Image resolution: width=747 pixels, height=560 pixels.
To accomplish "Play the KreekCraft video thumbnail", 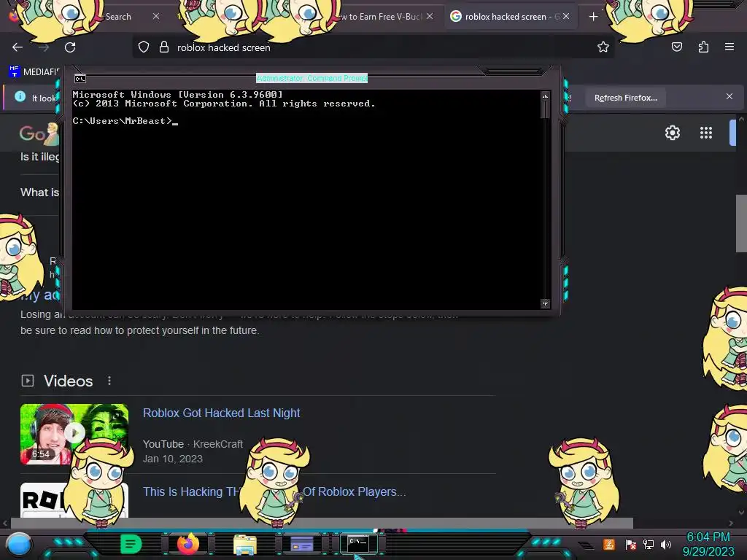I will point(74,434).
